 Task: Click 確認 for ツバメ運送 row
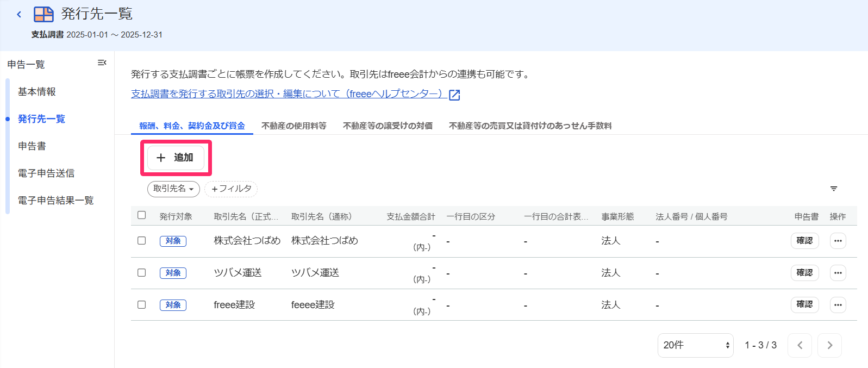[804, 273]
